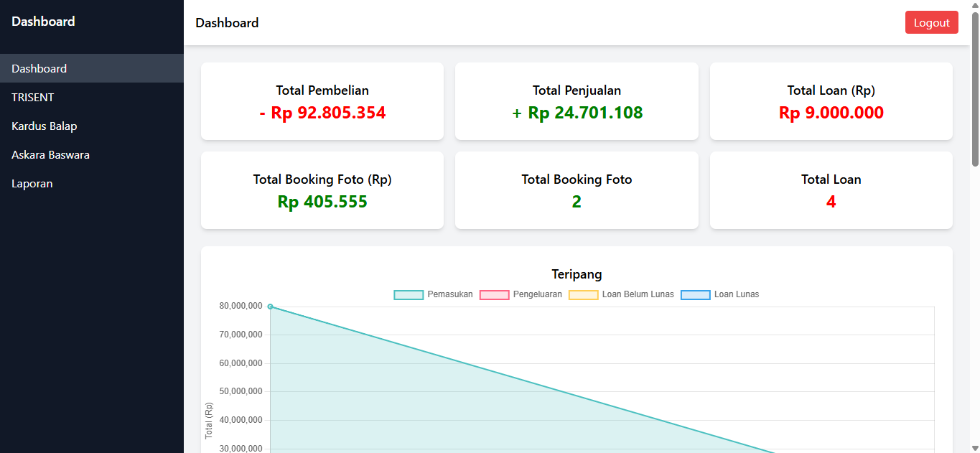Click the topmost data point on the Teripang chart
980x453 pixels.
271,305
